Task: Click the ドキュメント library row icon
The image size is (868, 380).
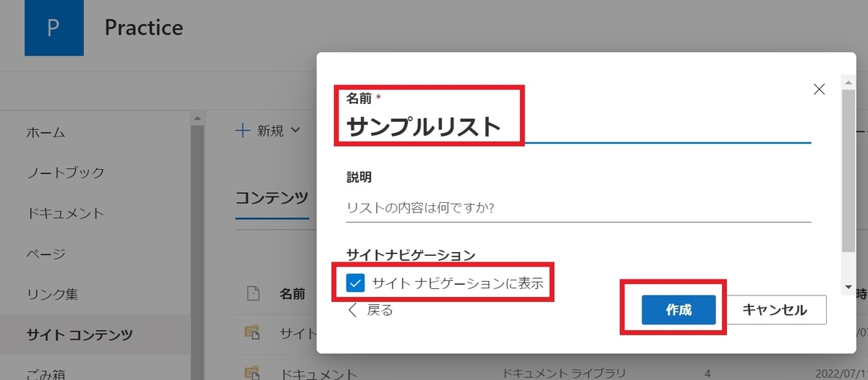Action: 252,373
